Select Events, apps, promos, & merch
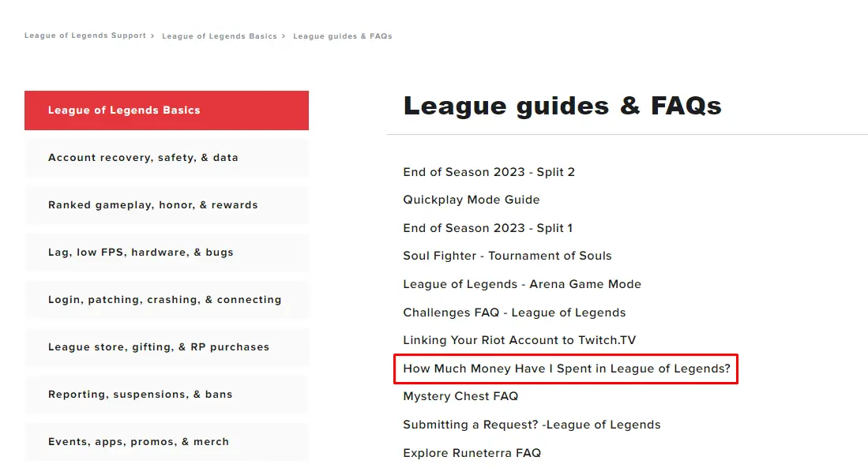Viewport: 868px width, 468px height. coord(167,442)
